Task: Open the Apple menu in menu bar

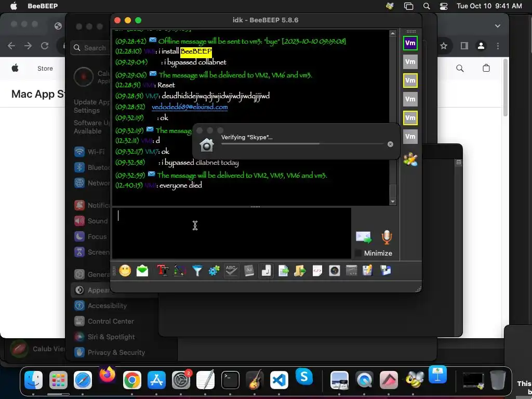Action: click(14, 6)
